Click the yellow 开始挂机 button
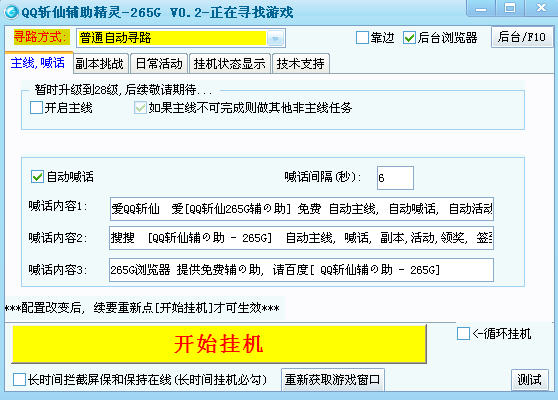This screenshot has width=558, height=400. [x=219, y=344]
